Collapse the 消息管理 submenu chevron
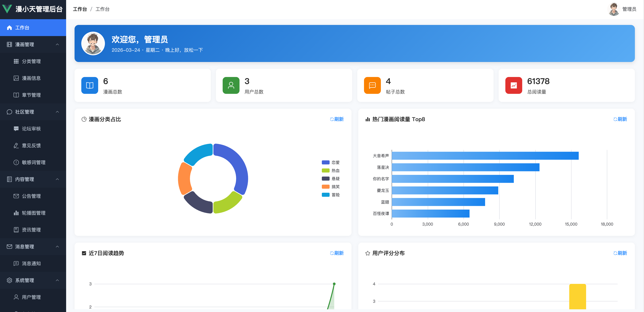The image size is (644, 312). tap(57, 247)
